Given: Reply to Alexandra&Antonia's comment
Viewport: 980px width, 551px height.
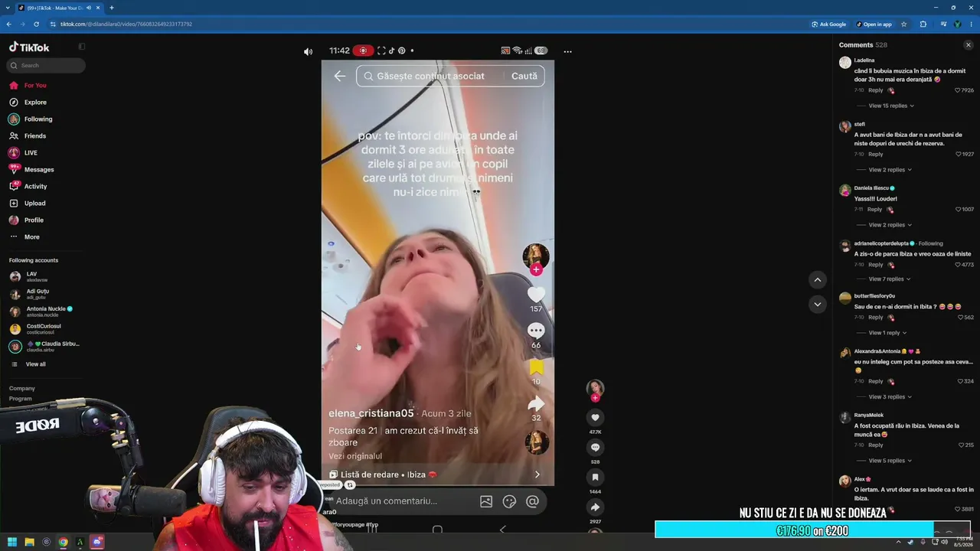Looking at the screenshot, I should [x=875, y=381].
